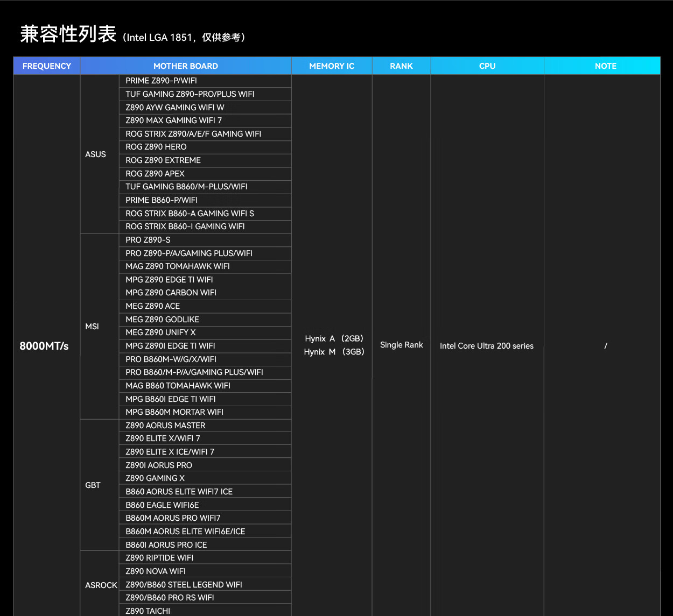Select the Z890 AORUS MASTER row
Viewport: 673px width, 616px height.
[205, 426]
